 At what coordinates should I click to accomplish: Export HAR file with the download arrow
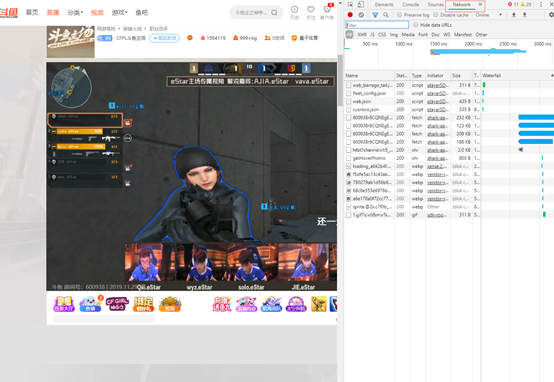point(525,15)
